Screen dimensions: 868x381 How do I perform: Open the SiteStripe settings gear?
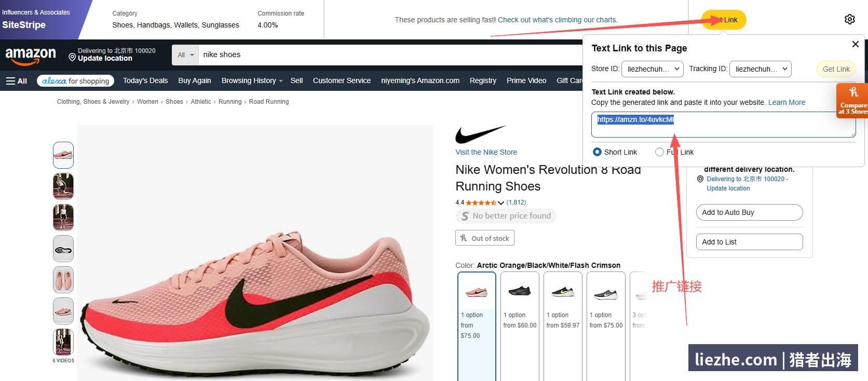(850, 19)
